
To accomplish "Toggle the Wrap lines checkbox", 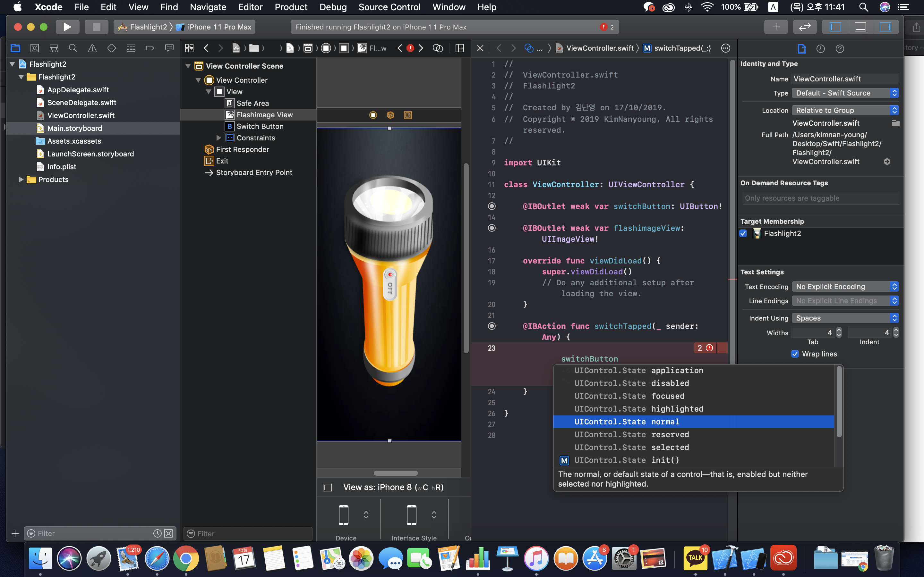I will tap(795, 354).
